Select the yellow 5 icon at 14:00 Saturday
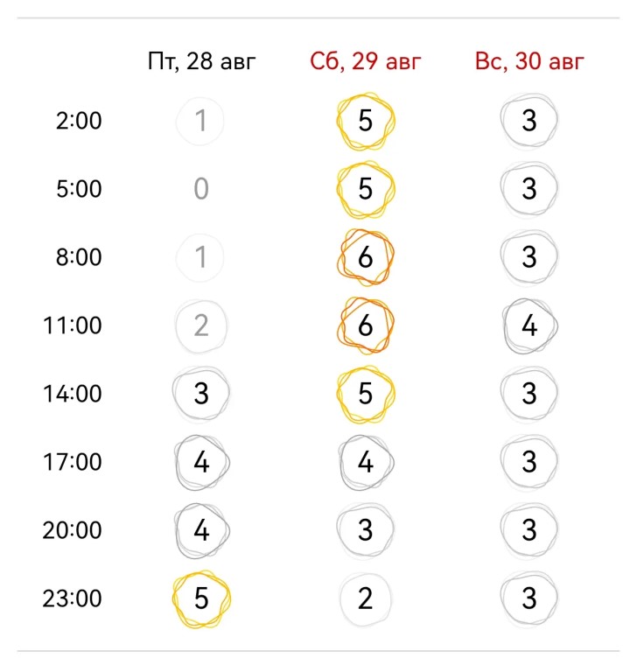 point(365,394)
